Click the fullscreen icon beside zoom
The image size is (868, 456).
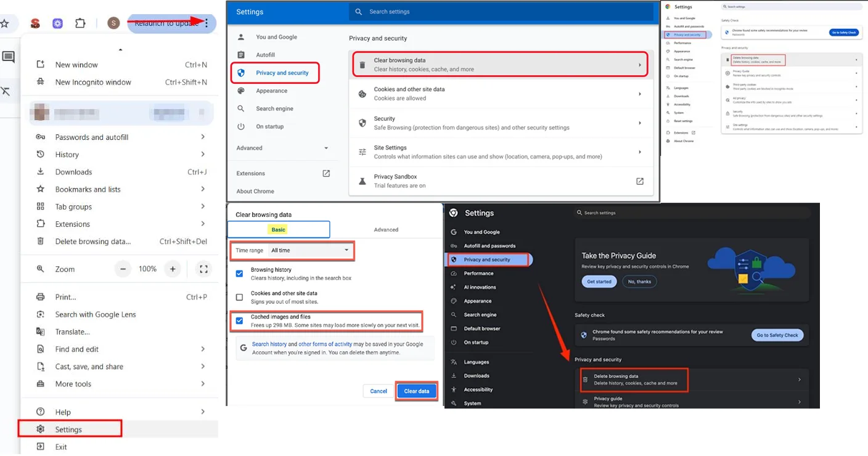coord(203,269)
